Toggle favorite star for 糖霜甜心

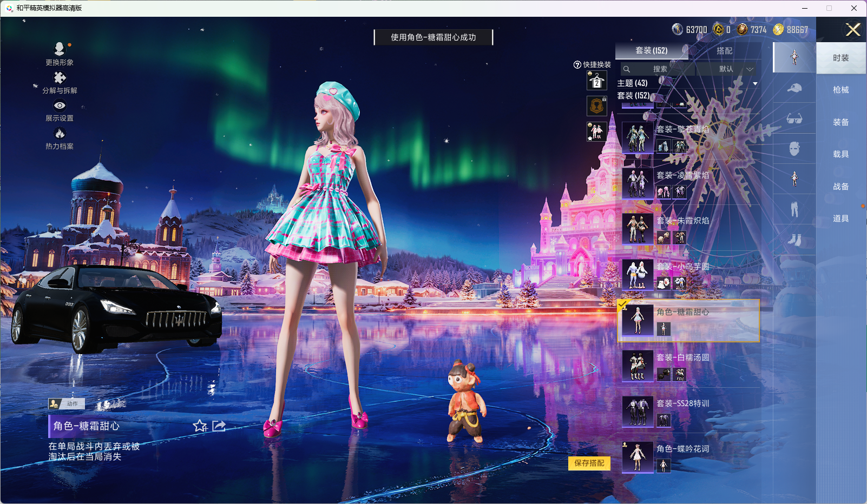point(200,426)
